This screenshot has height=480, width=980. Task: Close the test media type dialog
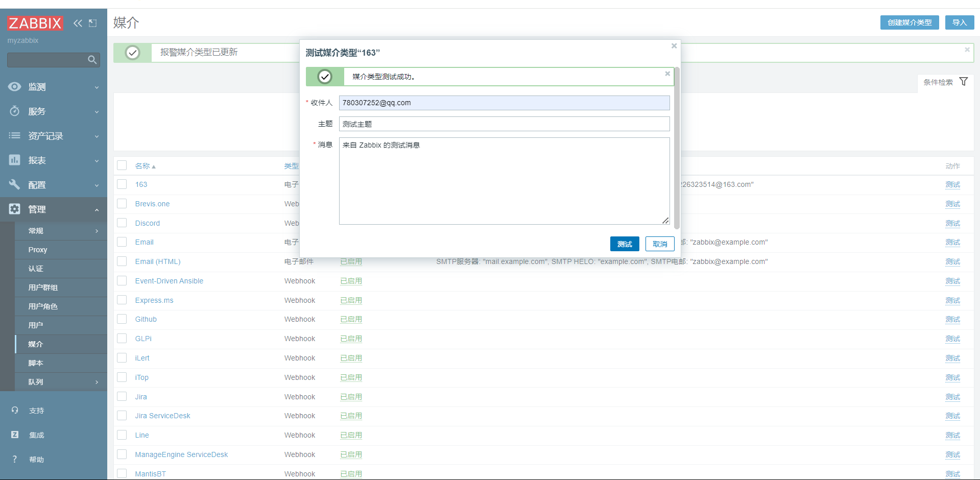[x=674, y=46]
